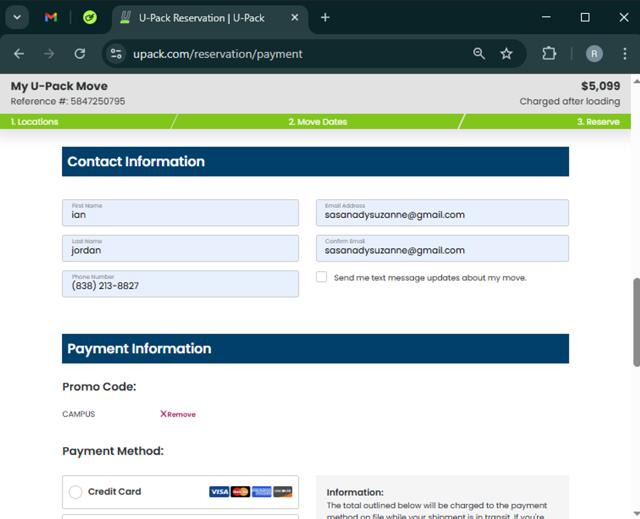Open the Chrome three-dot menu
This screenshot has height=519, width=640.
(625, 53)
